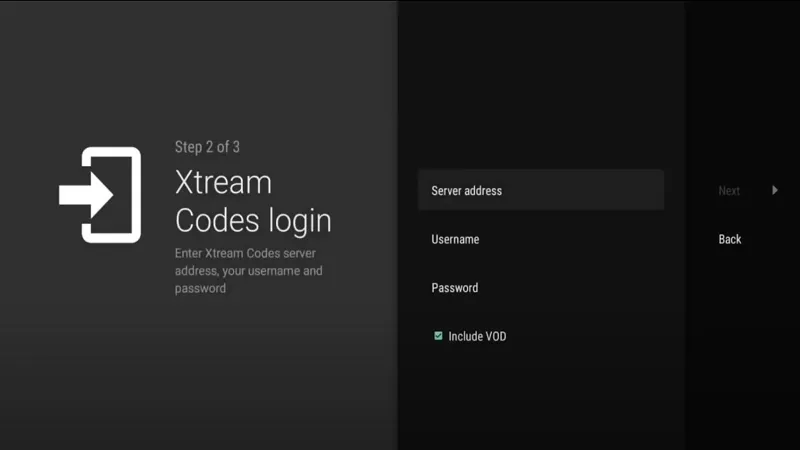Tick the green Include VOD checkbox
Image resolution: width=800 pixels, height=450 pixels.
pyautogui.click(x=438, y=336)
